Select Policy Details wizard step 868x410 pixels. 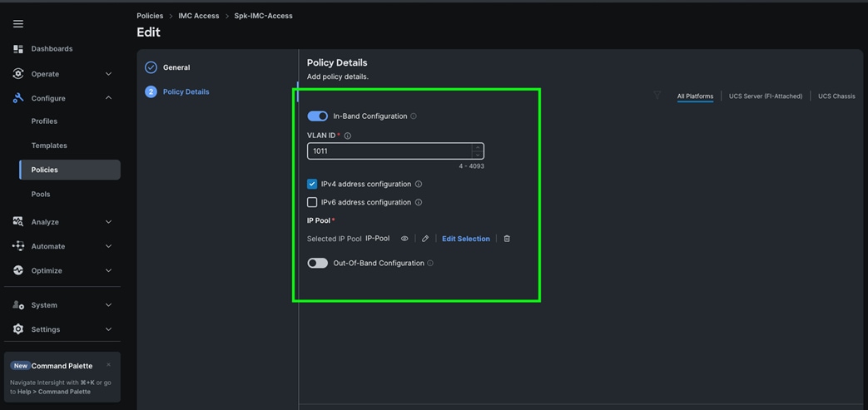tap(186, 91)
